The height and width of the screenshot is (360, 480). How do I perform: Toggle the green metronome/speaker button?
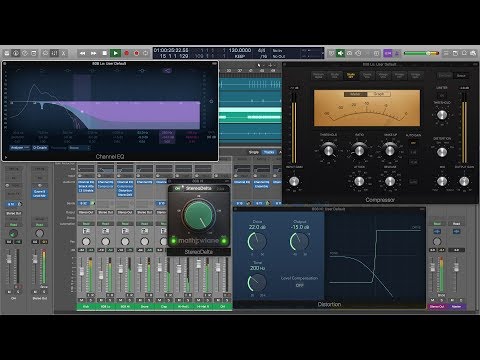pyautogui.click(x=340, y=53)
